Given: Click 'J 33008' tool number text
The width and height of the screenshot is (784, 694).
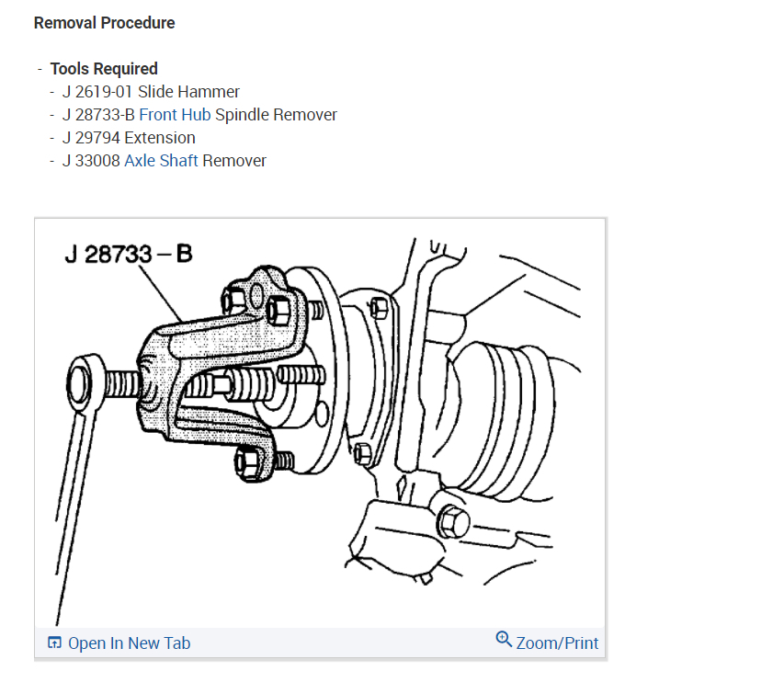Looking at the screenshot, I should click(91, 161).
